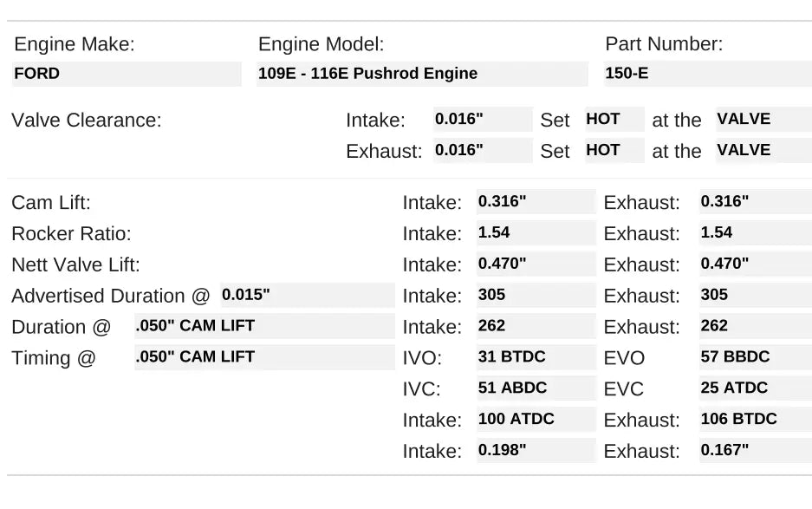This screenshot has width=812, height=509.
Task: Click the Duration @ .050" CAM LIFT field
Action: (263, 326)
